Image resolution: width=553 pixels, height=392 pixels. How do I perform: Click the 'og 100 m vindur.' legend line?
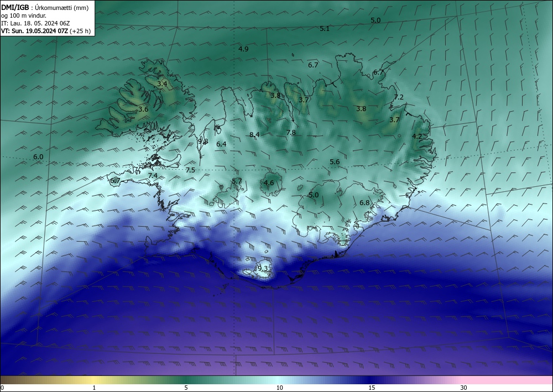[24, 15]
